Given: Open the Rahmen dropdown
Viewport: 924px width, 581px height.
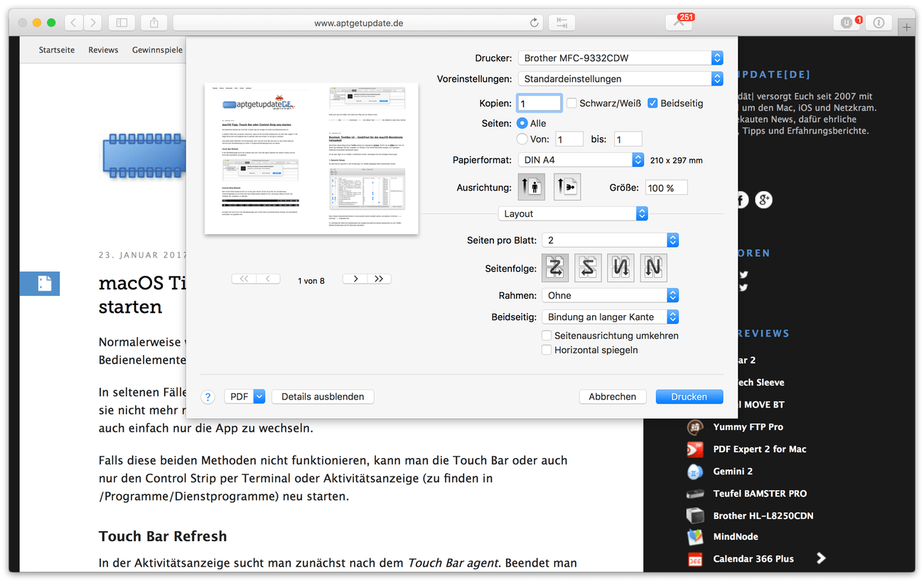Looking at the screenshot, I should (611, 295).
